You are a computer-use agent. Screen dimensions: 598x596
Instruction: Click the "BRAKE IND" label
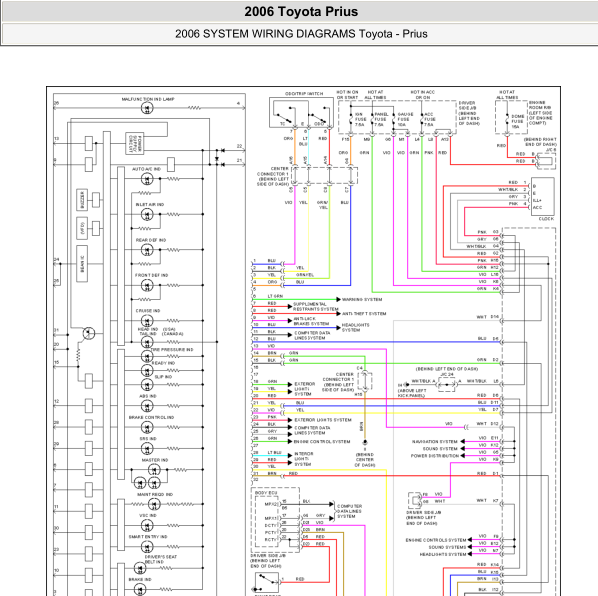140,580
